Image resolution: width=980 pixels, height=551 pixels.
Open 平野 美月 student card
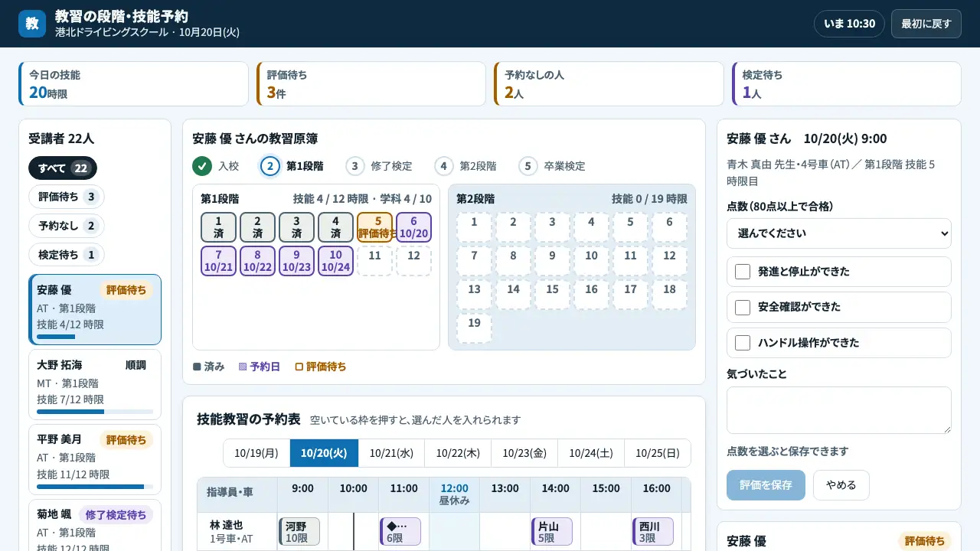click(95, 460)
